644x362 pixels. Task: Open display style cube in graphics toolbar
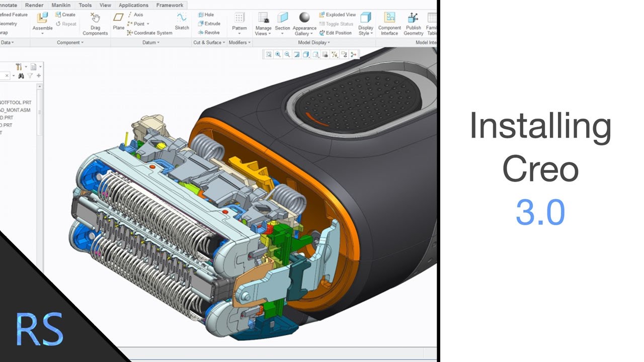(305, 54)
